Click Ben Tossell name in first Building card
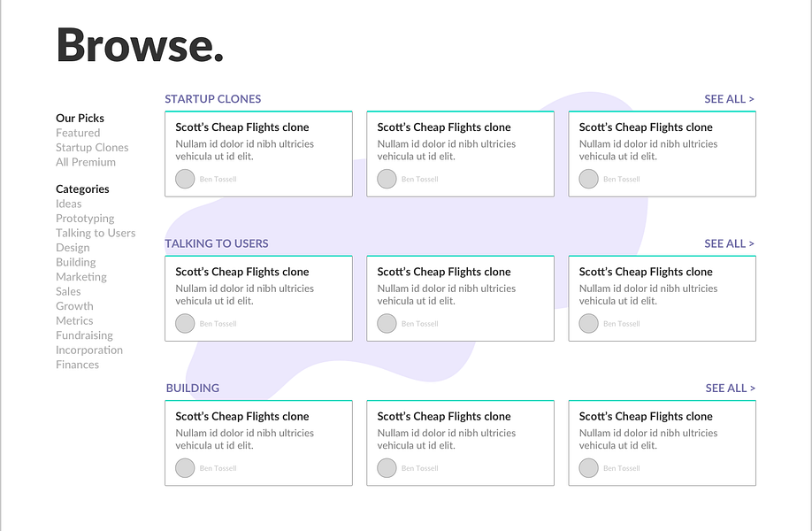This screenshot has width=812, height=531. tap(218, 468)
